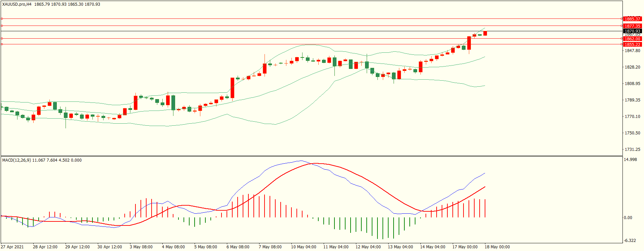This screenshot has height=251, width=644.
Task: Click the 3 May 08:00 time label
Action: point(141,247)
